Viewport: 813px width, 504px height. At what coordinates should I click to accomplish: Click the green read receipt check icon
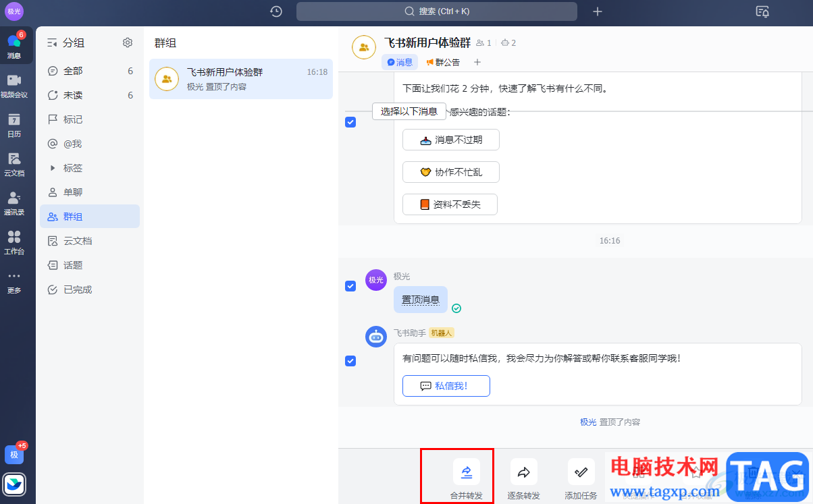[456, 308]
